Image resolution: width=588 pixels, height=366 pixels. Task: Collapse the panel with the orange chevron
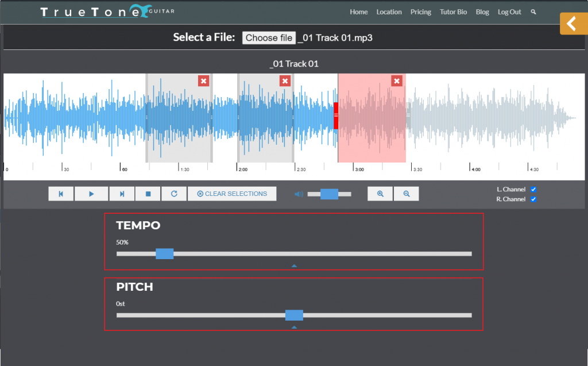[x=572, y=24]
